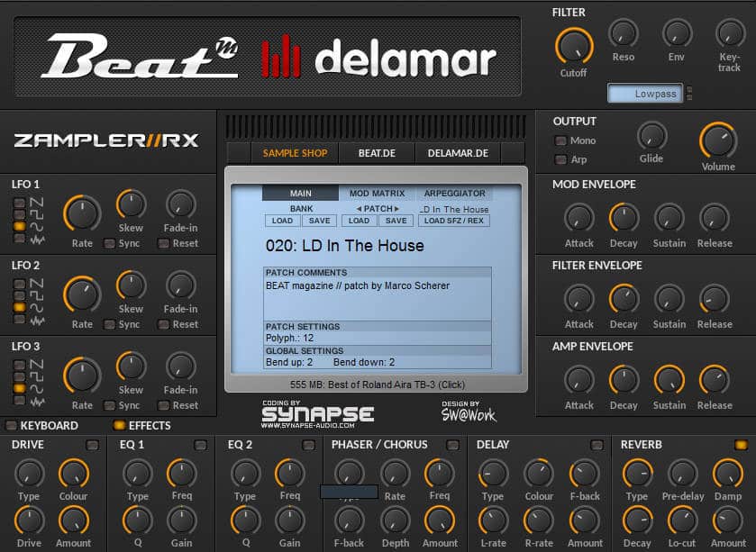This screenshot has width=756, height=552.
Task: Enable the Arp output toggle
Action: pyautogui.click(x=560, y=159)
